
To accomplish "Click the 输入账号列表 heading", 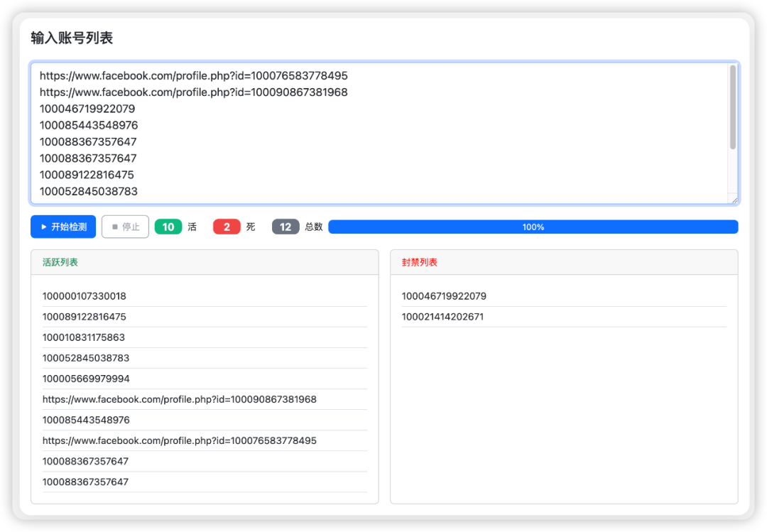I will [72, 38].
